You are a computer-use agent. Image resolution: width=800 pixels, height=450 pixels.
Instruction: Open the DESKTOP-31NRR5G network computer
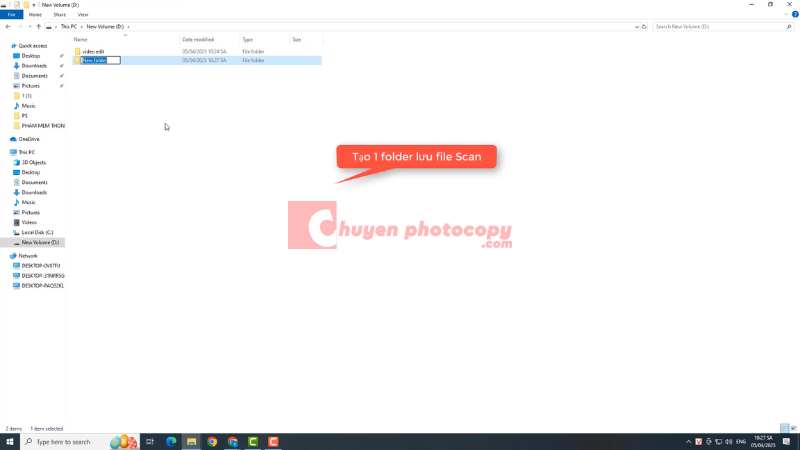coord(43,276)
